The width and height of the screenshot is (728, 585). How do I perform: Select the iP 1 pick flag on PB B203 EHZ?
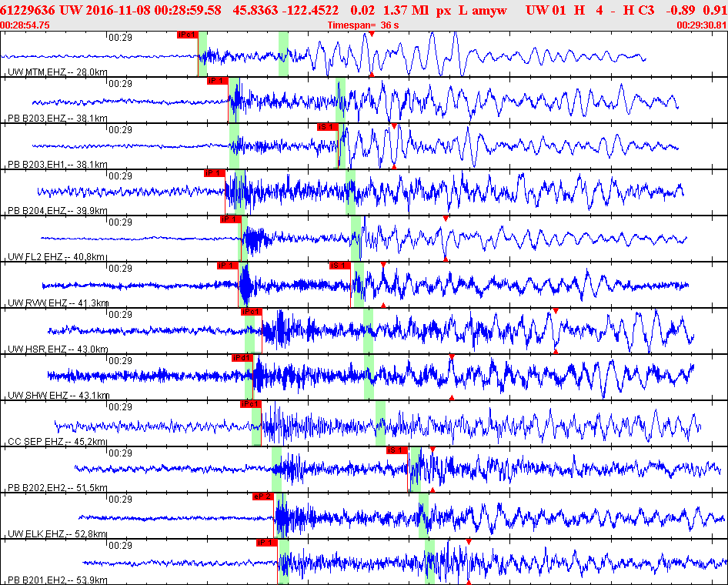218,81
